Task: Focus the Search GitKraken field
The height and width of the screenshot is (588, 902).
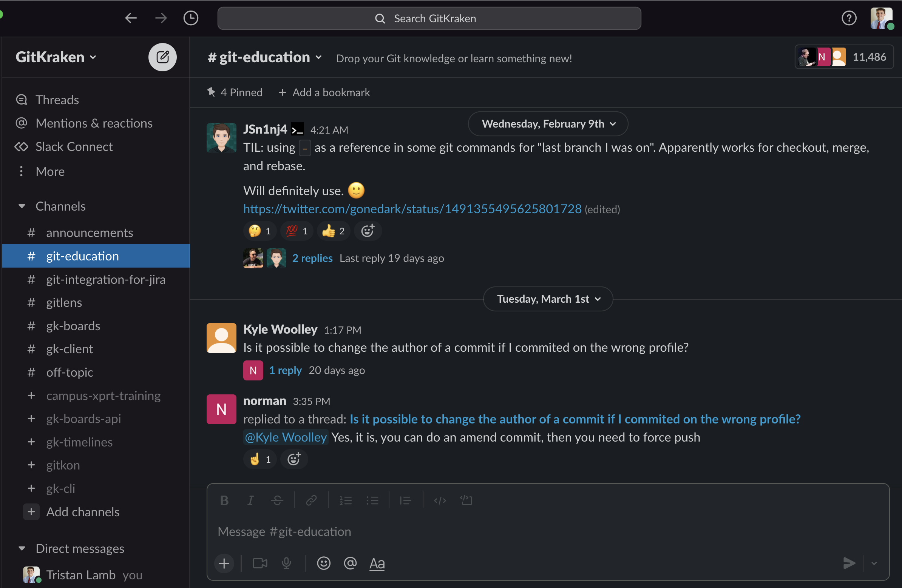Action: 429,18
